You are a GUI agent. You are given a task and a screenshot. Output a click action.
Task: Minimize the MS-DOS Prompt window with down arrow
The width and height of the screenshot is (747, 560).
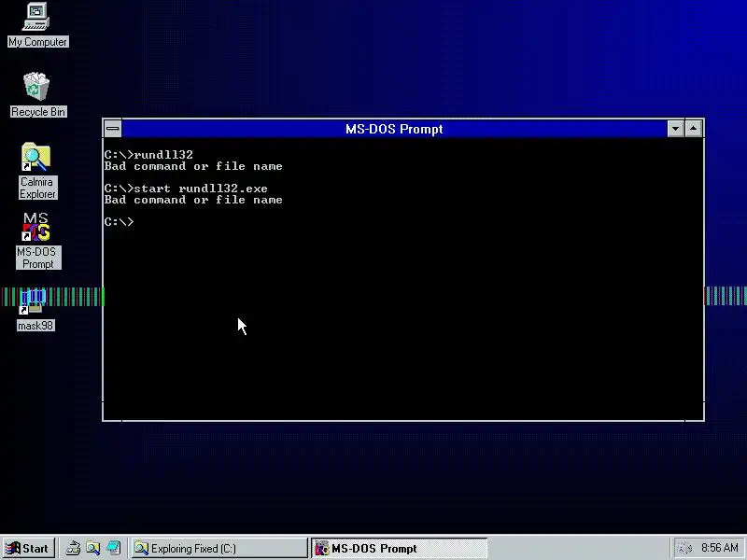675,129
